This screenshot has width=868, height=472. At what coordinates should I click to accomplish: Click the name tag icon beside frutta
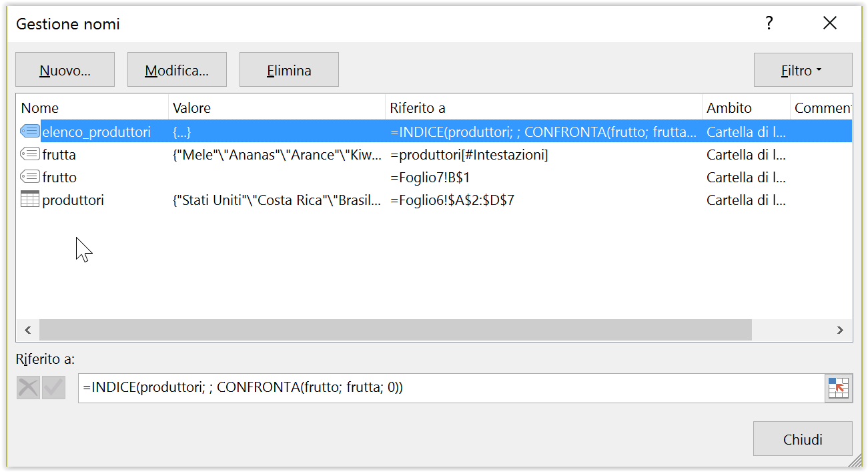pyautogui.click(x=30, y=154)
